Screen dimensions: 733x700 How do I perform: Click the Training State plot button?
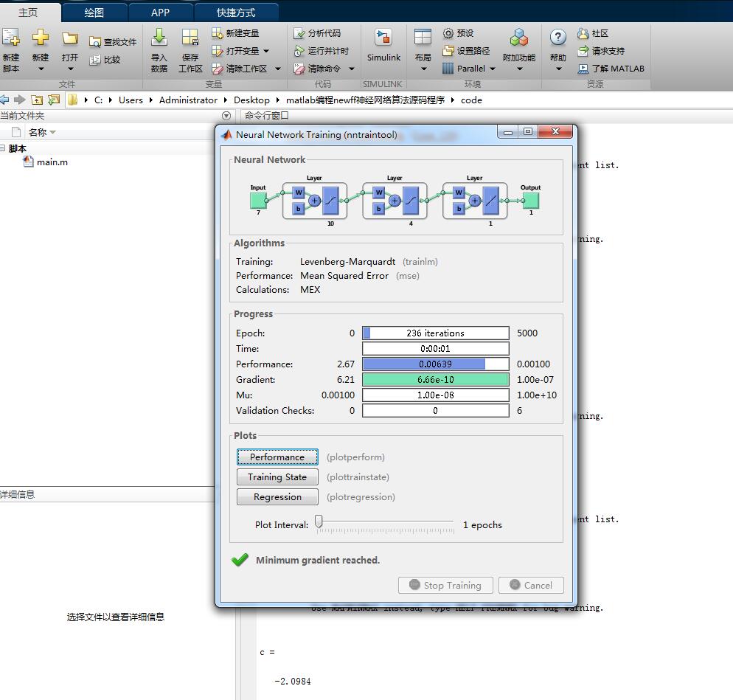(x=277, y=477)
